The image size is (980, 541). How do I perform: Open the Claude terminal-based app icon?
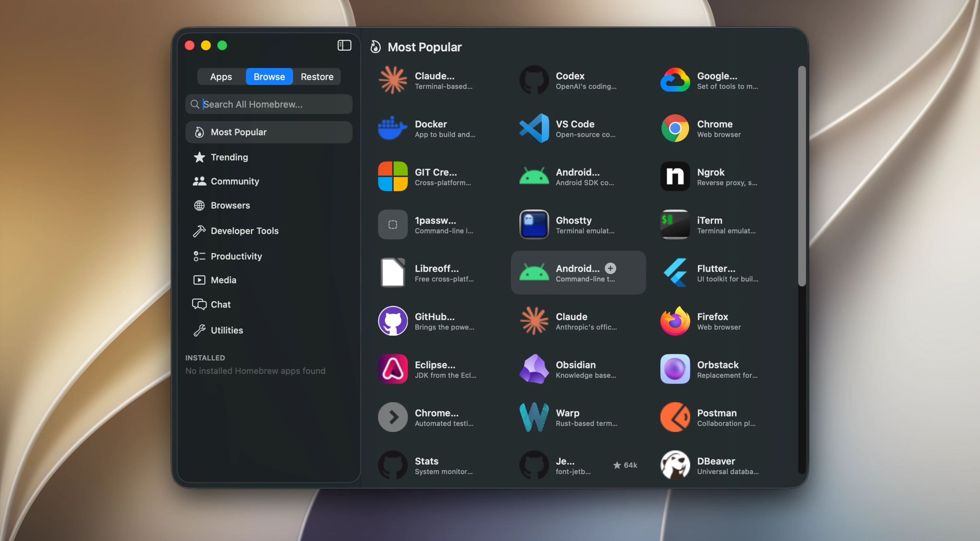[x=393, y=80]
